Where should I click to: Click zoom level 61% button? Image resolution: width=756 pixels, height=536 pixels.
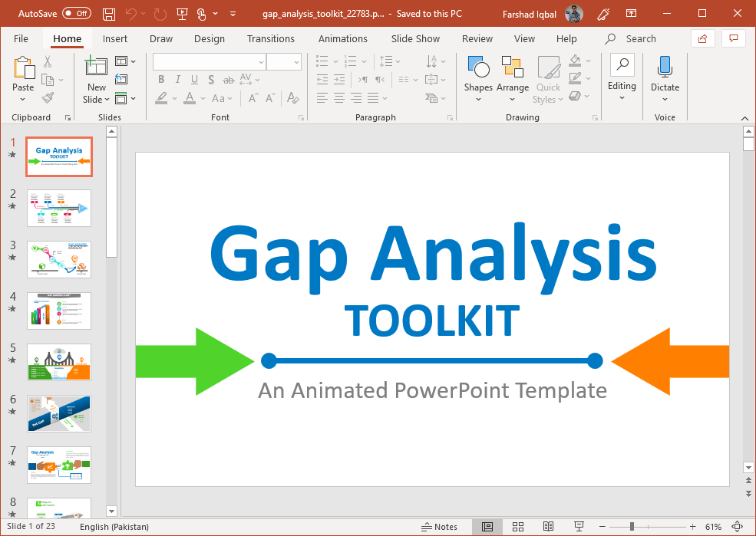tap(713, 527)
